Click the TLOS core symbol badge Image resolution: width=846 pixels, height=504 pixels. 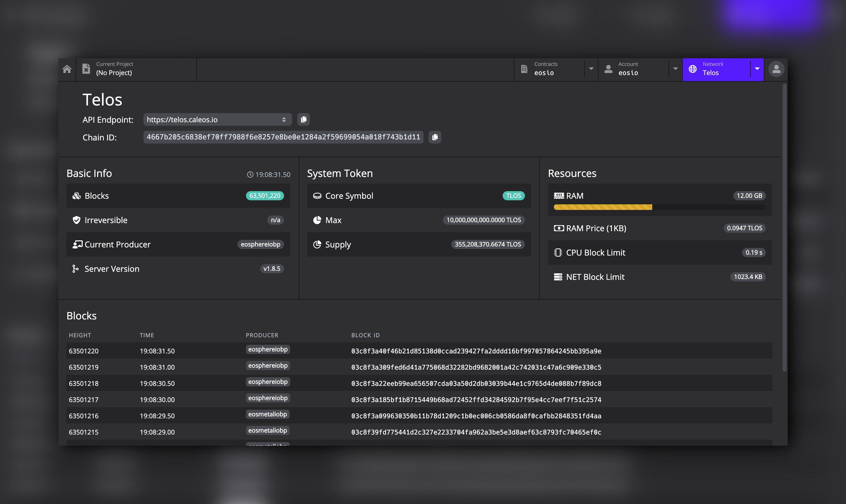coord(514,196)
